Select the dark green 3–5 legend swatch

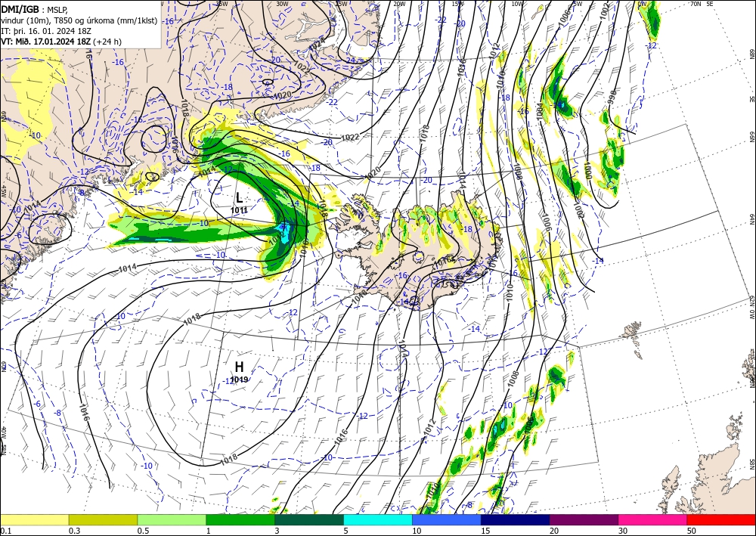(309, 519)
